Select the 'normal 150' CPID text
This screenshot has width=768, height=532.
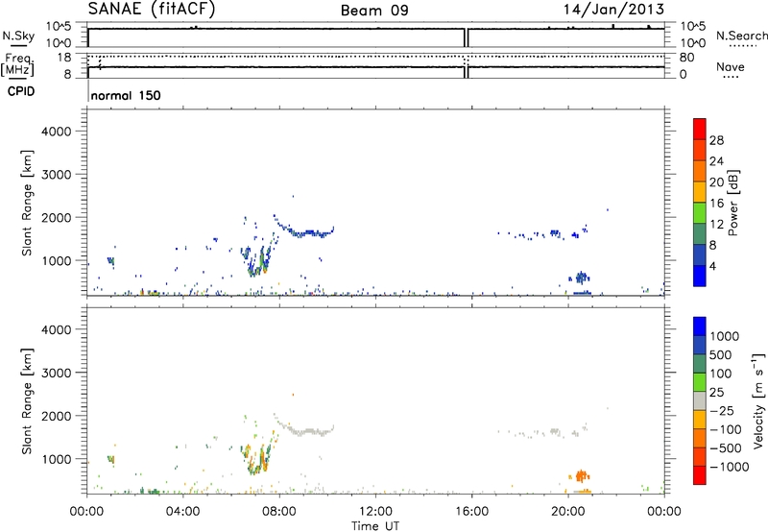point(126,95)
